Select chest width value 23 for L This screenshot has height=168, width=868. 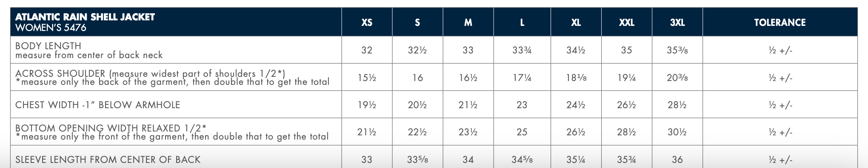coord(522,105)
